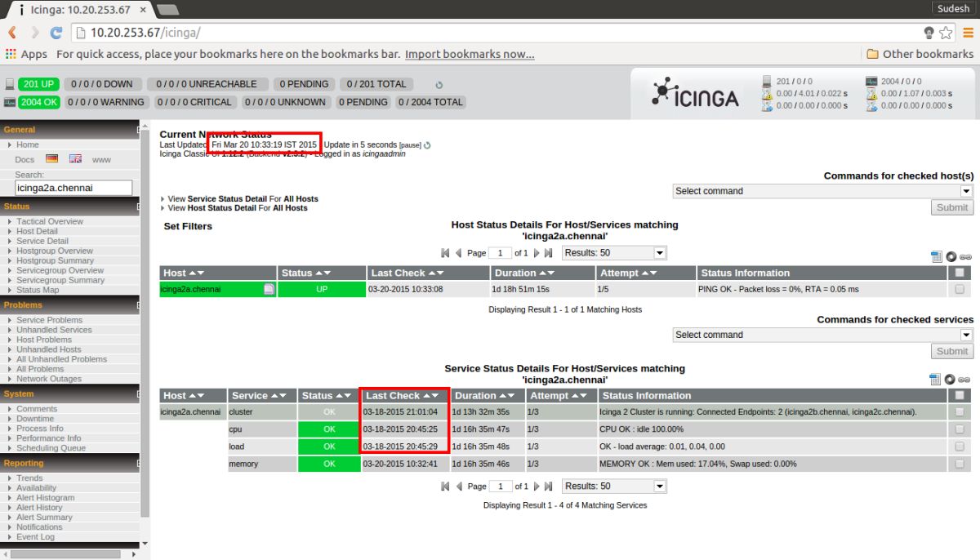
Task: Go to last page in host table pager
Action: [549, 253]
